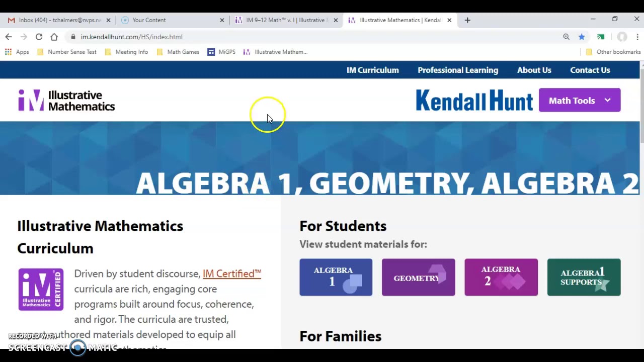Open the Chrome profile avatar icon

coord(622,37)
